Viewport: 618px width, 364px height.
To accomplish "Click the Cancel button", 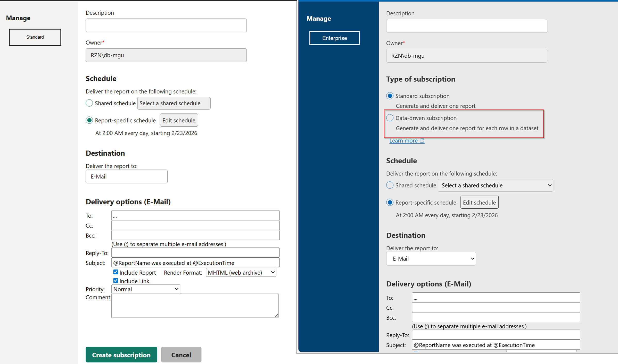I will pyautogui.click(x=181, y=355).
